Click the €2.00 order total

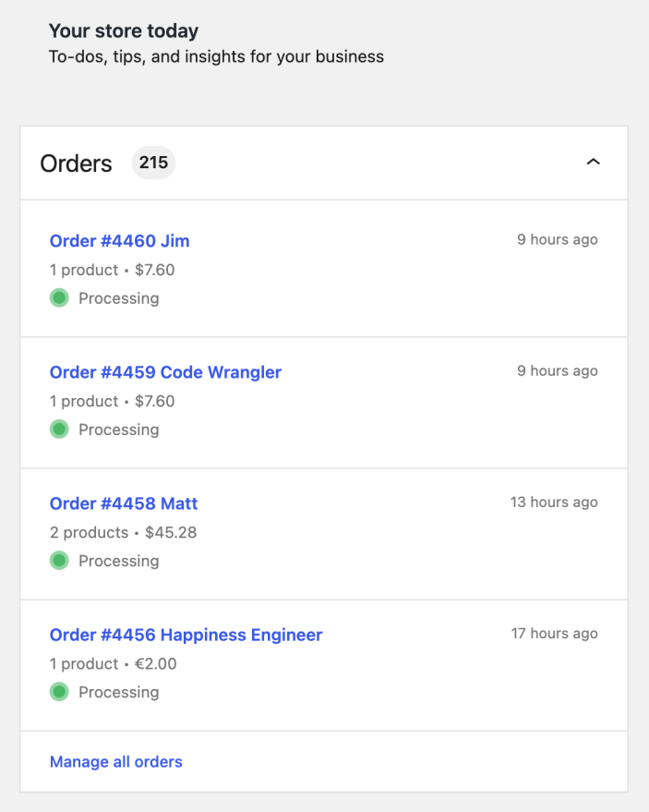[x=156, y=663]
